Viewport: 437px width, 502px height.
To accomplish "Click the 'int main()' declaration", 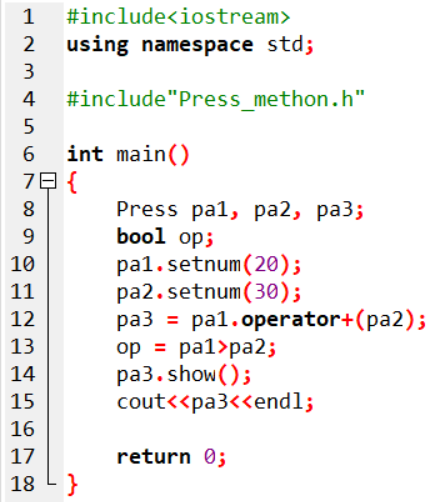I will coord(128,154).
